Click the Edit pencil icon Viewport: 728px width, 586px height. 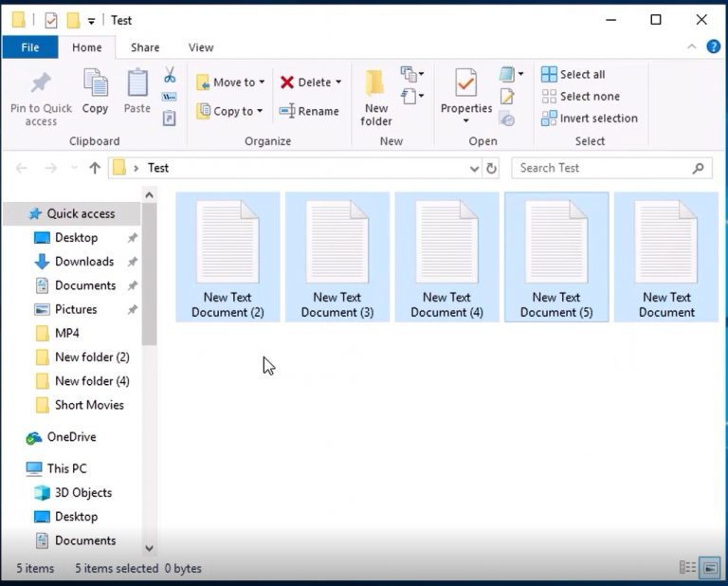[507, 96]
